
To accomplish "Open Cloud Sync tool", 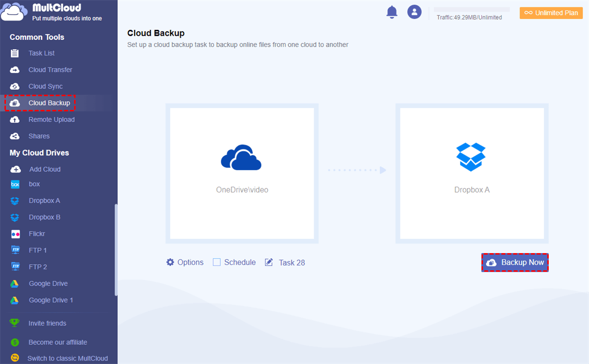I will [x=46, y=86].
